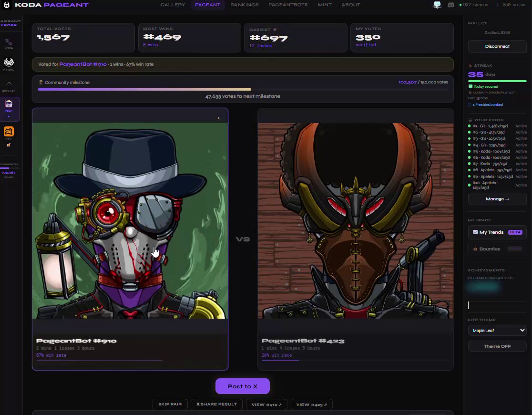
Task: Open View #910 link
Action: click(x=266, y=405)
